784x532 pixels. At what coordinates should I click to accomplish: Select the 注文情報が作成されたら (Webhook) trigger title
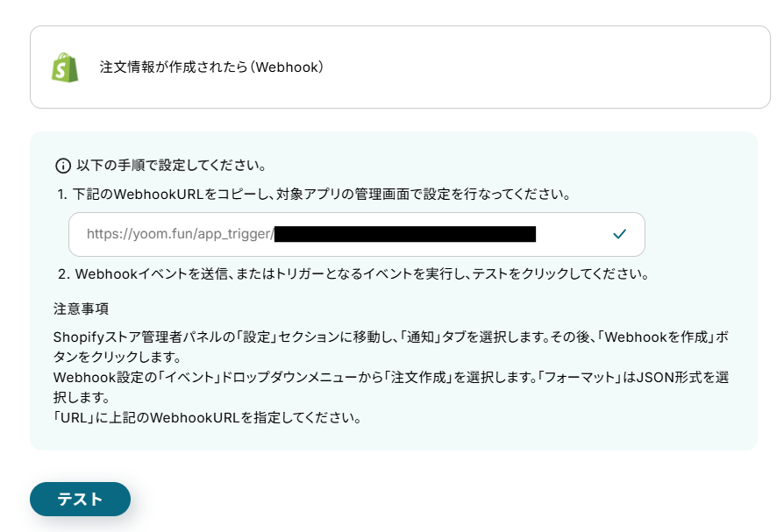pyautogui.click(x=211, y=67)
